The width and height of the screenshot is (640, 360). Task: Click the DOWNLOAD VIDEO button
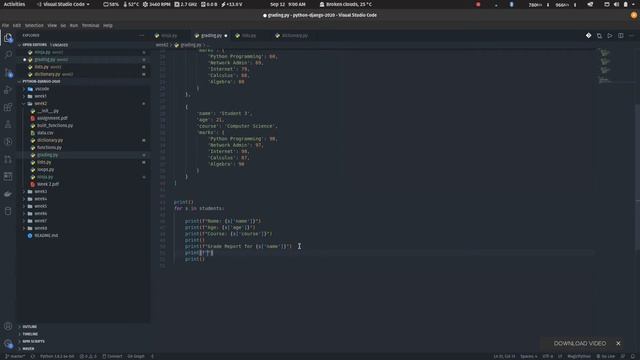580,344
